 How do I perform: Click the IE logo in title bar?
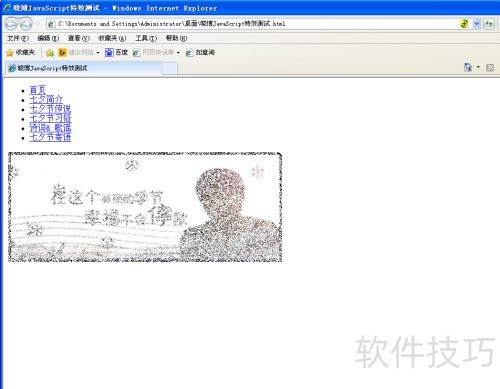point(7,8)
